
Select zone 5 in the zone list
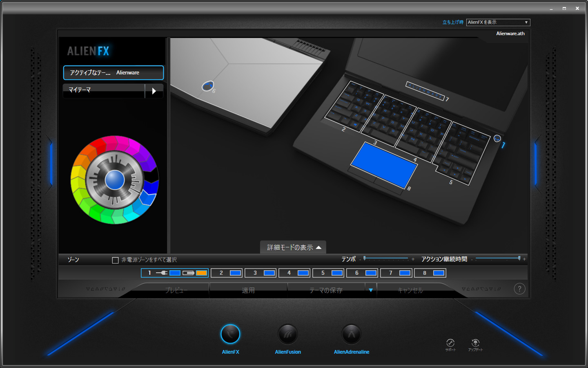pyautogui.click(x=328, y=273)
